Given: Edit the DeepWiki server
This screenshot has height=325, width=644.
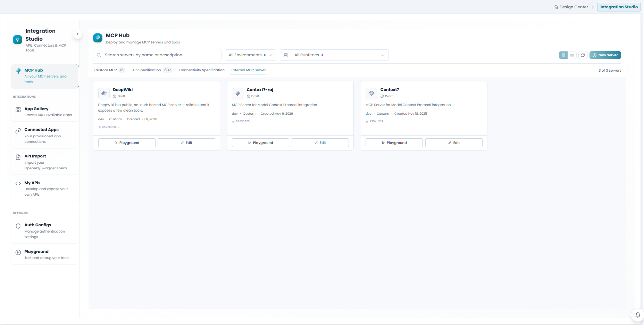Looking at the screenshot, I should [x=186, y=143].
